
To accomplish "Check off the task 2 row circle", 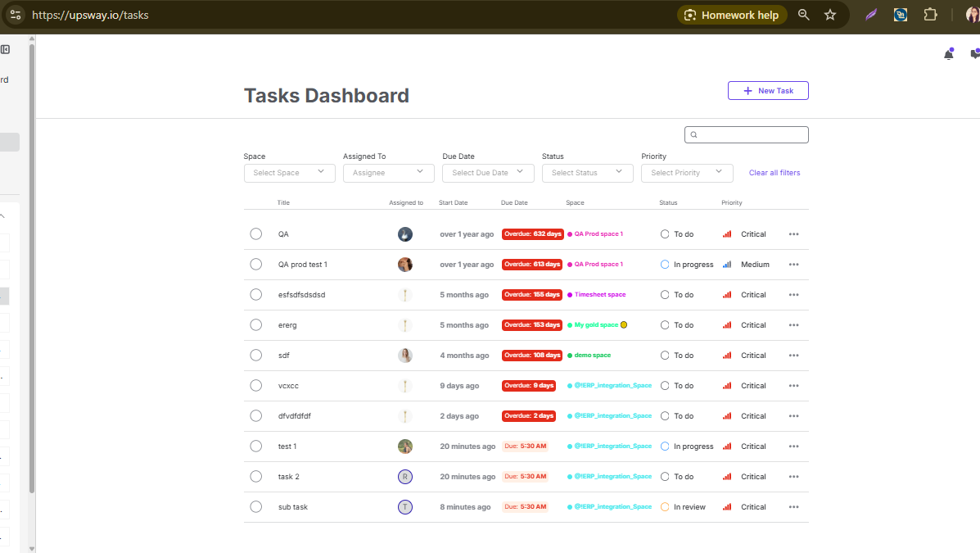I will tap(256, 477).
